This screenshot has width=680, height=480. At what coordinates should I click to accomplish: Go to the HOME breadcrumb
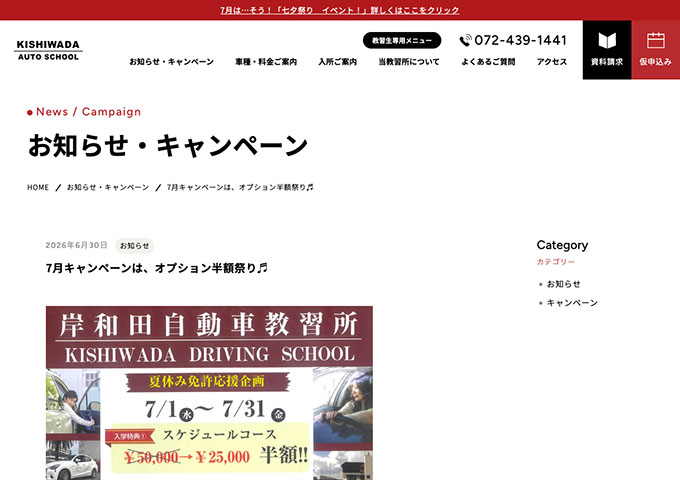tap(38, 187)
